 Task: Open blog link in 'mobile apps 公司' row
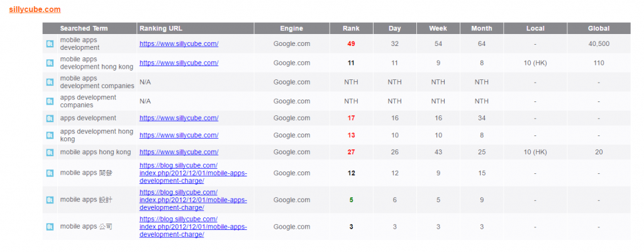(x=193, y=227)
